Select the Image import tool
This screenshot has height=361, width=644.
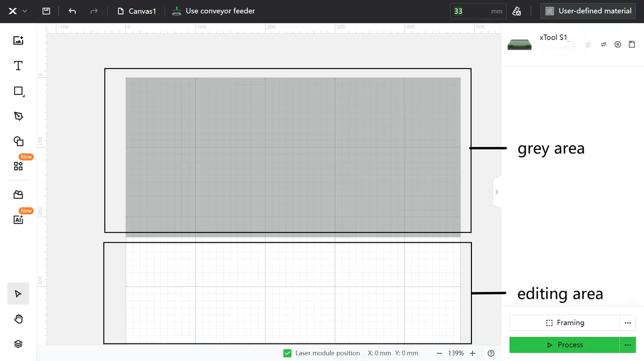pyautogui.click(x=18, y=41)
